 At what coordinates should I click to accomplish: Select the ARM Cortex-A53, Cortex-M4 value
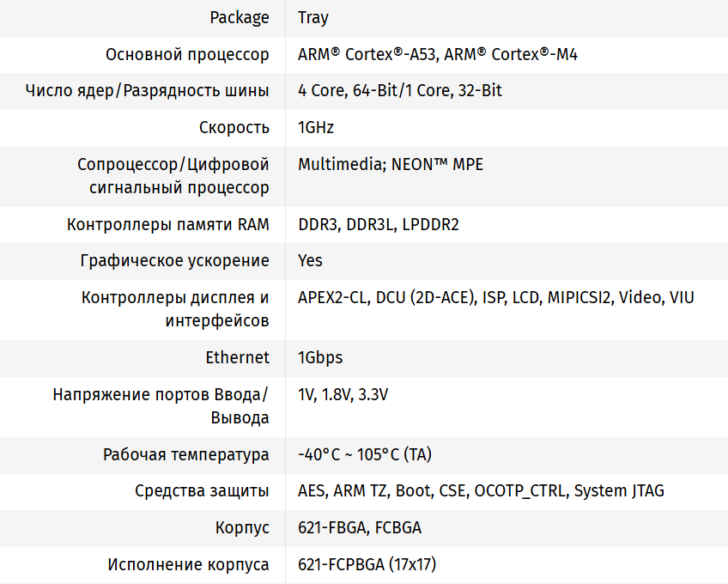click(438, 54)
